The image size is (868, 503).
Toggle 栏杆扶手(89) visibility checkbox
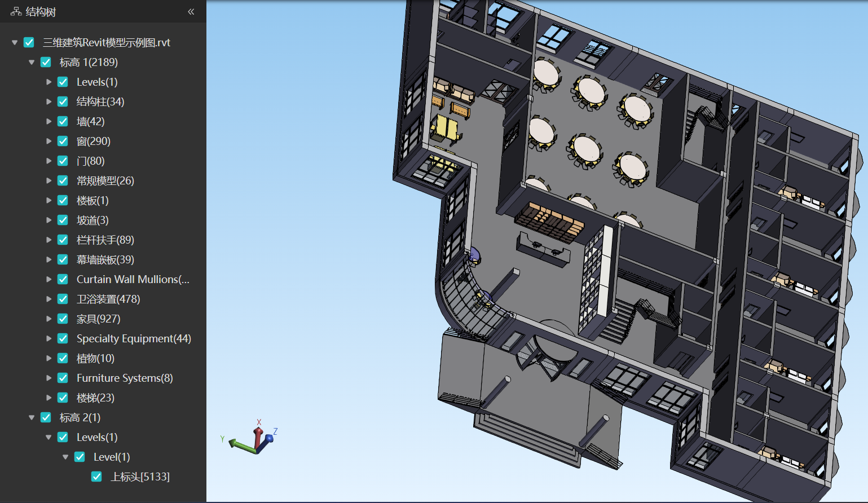point(63,240)
